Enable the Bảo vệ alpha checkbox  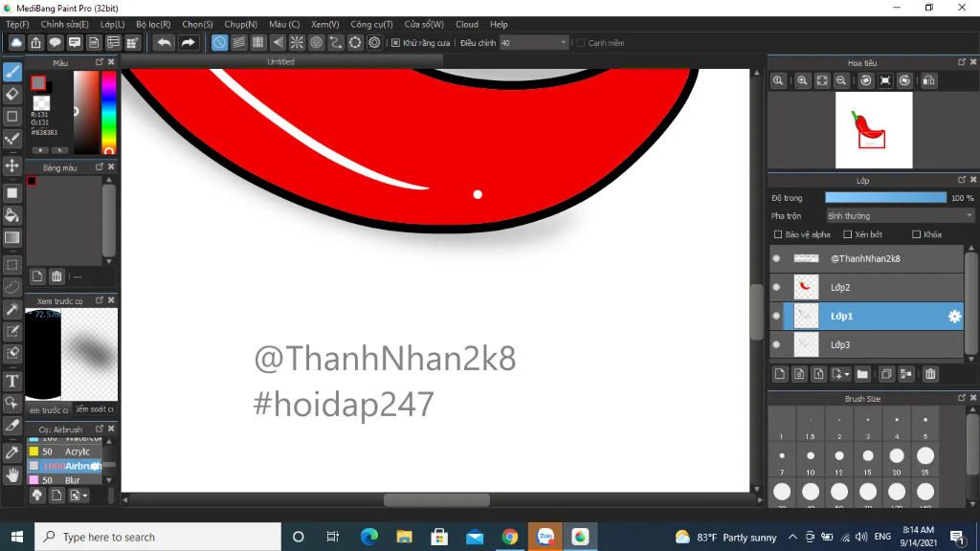tap(778, 234)
